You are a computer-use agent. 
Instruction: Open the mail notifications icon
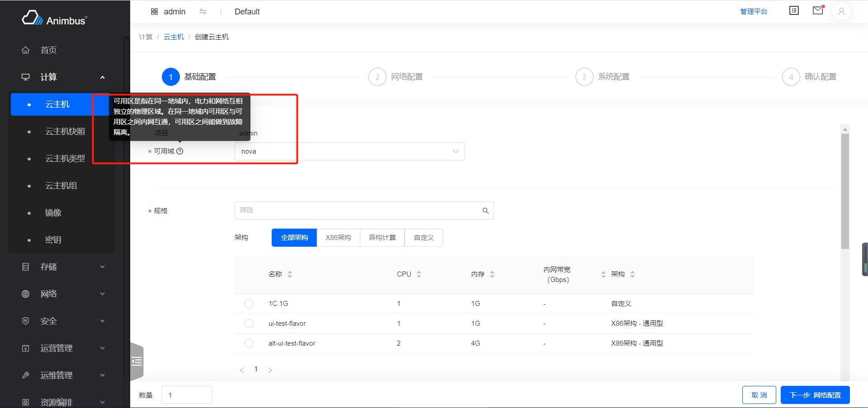[x=818, y=10]
